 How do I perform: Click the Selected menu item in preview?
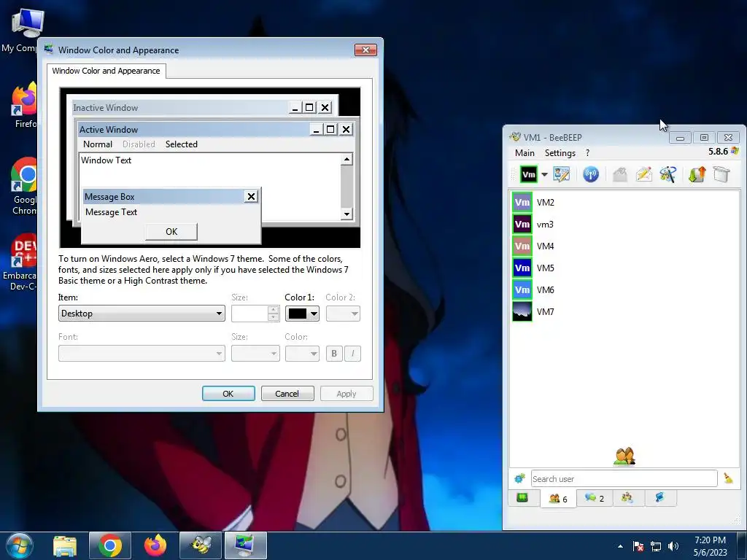point(181,144)
